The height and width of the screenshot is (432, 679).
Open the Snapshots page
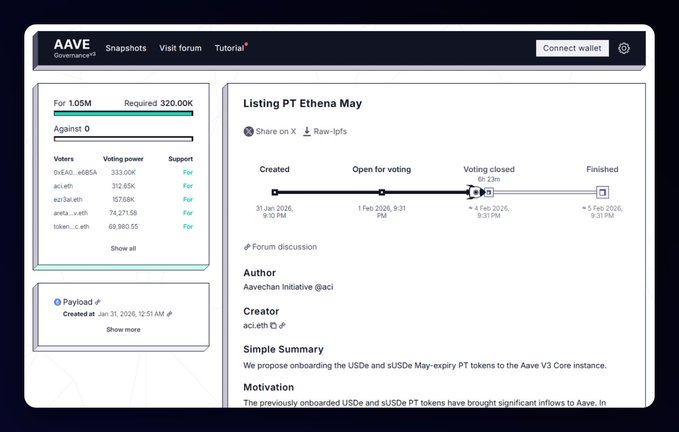point(126,48)
